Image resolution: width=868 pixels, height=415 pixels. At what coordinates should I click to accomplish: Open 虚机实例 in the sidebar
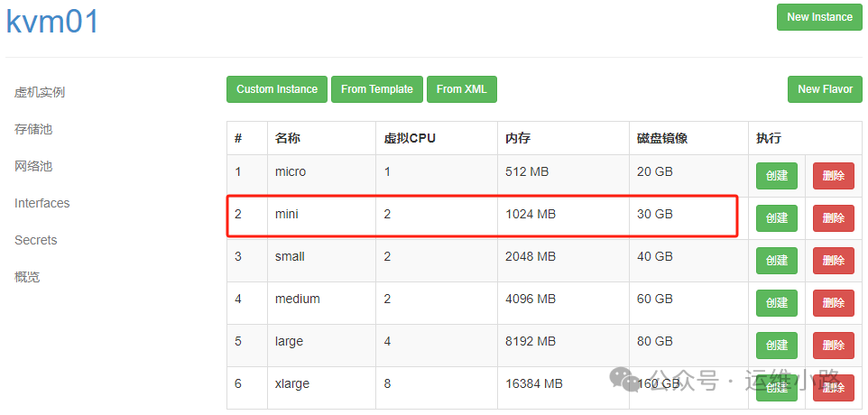pos(40,92)
